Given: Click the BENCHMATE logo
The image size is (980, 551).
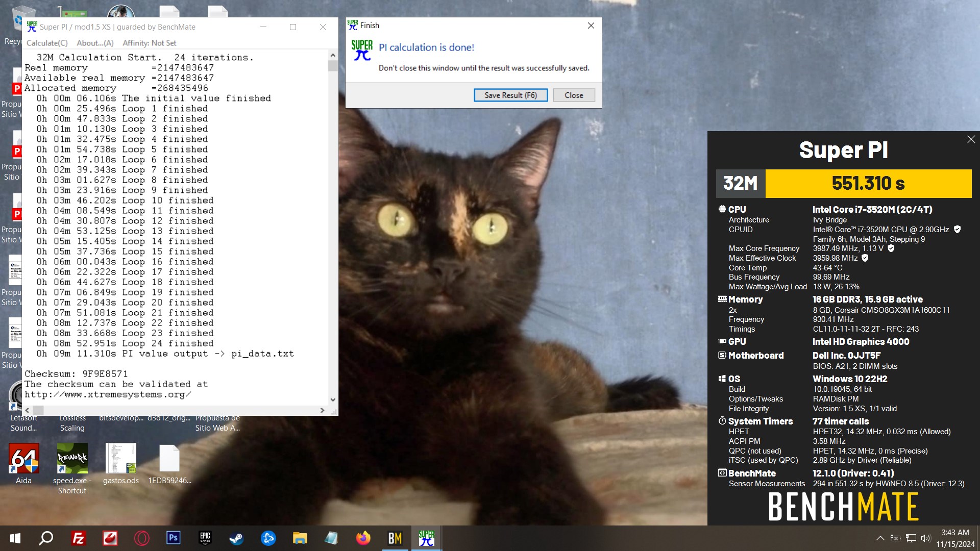Looking at the screenshot, I should click(843, 507).
